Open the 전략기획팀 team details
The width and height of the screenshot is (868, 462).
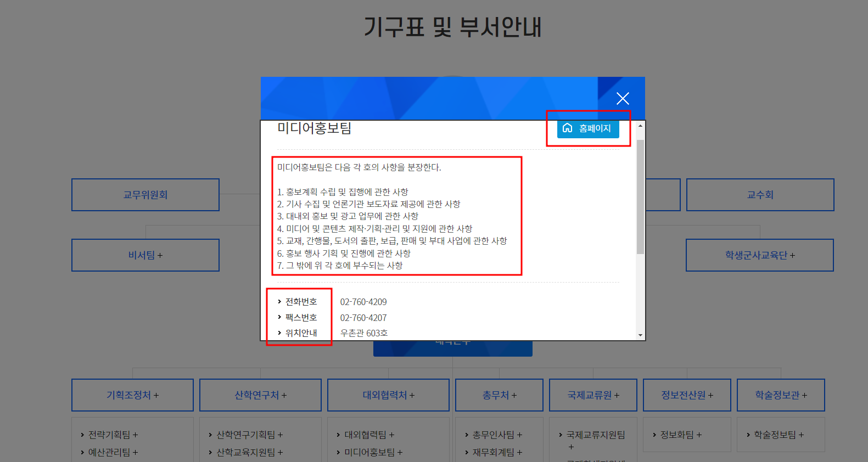[113, 435]
